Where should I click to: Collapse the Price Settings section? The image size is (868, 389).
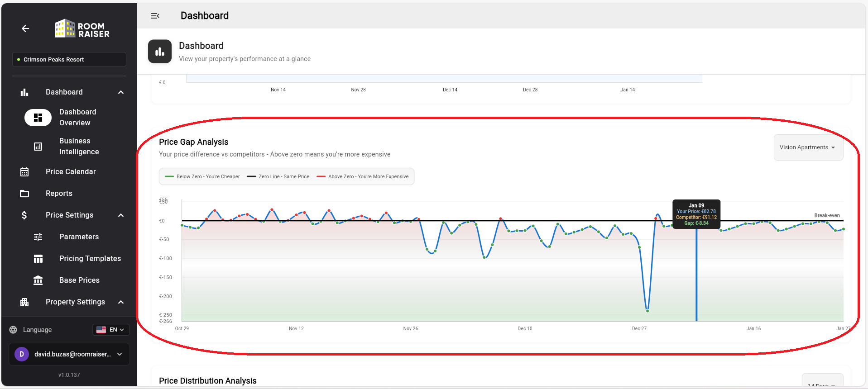coord(121,215)
